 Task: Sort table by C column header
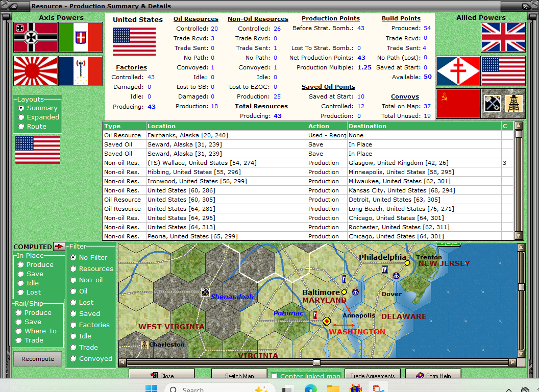point(507,126)
